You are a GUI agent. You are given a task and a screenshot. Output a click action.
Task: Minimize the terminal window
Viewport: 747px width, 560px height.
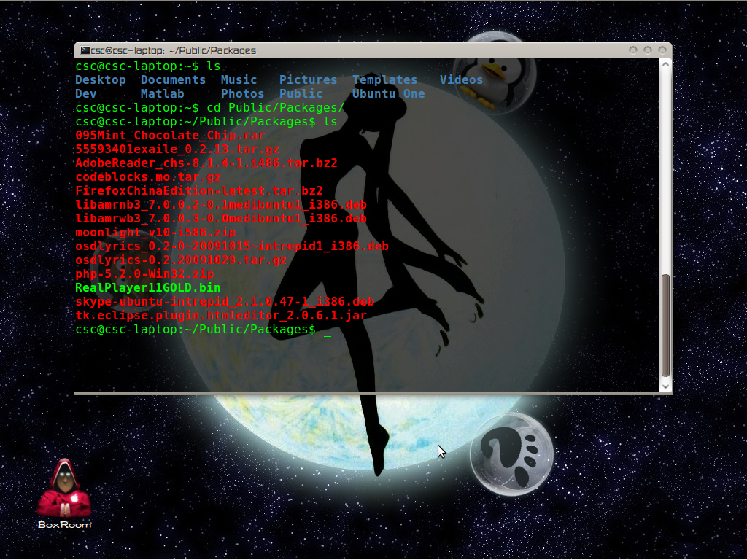633,50
